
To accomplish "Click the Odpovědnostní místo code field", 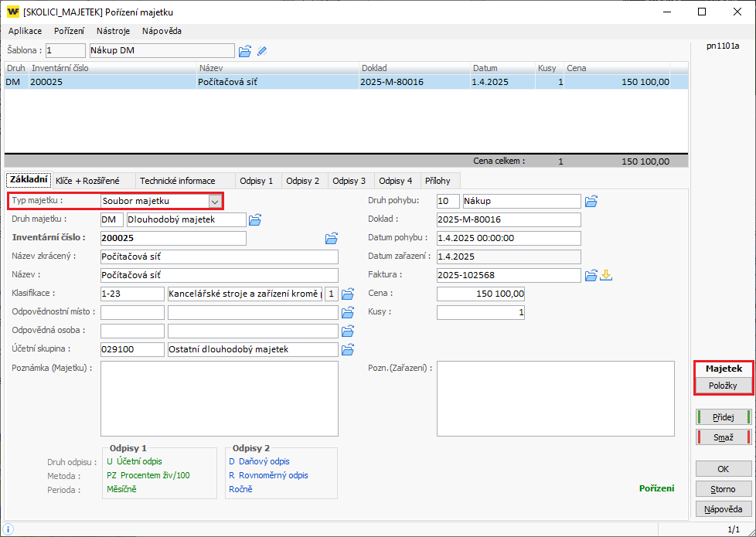I will tap(133, 312).
